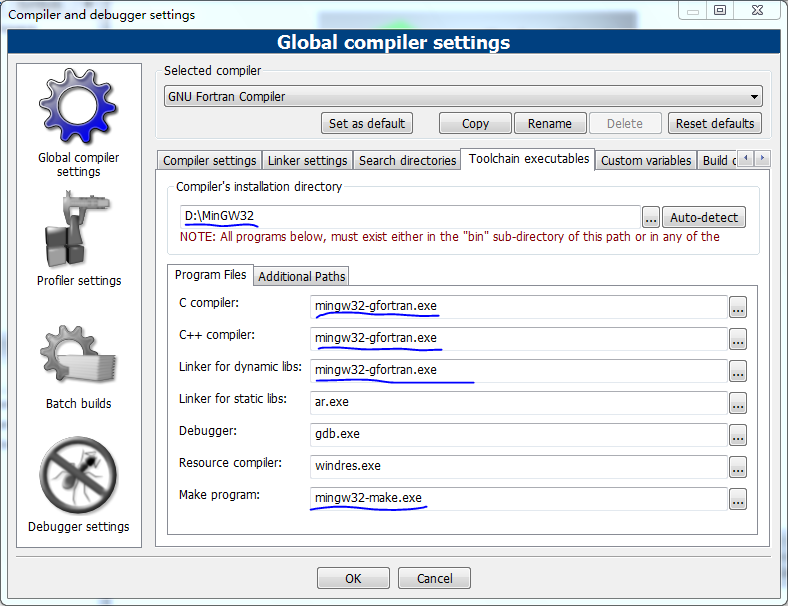
Task: Click Reset defaults button
Action: point(715,123)
